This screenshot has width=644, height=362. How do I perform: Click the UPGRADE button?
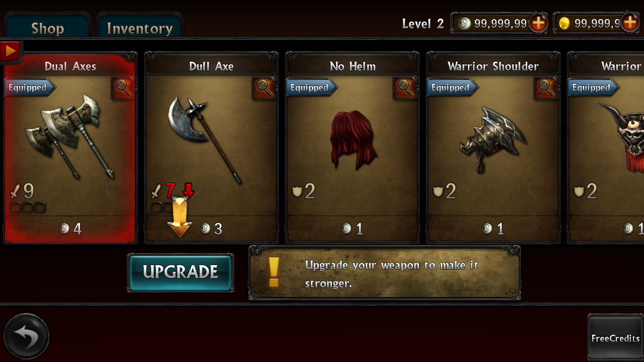(x=180, y=273)
